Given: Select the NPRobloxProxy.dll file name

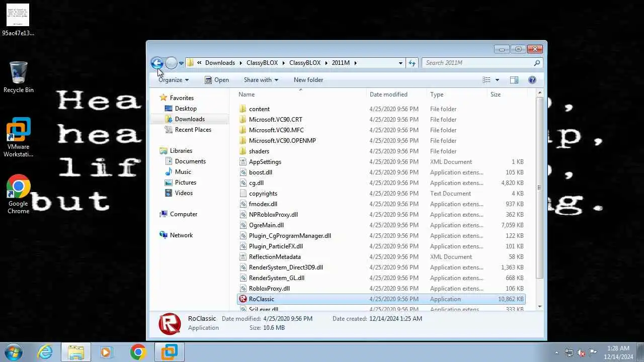Looking at the screenshot, I should (x=273, y=215).
